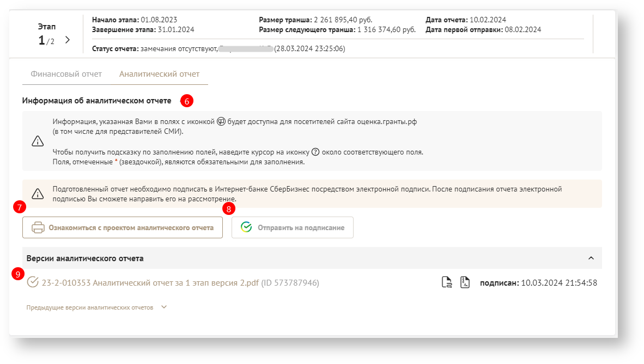The image size is (644, 364).
Task: Click the warning triangle in the grey info box
Action: [38, 141]
